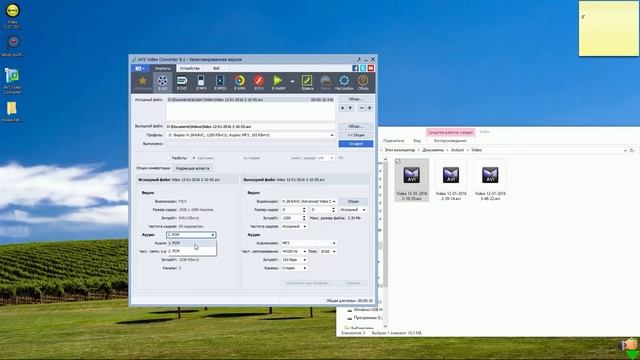Screen dimensions: 640x360
Task: Click the blue Старт! button
Action: [x=356, y=144]
